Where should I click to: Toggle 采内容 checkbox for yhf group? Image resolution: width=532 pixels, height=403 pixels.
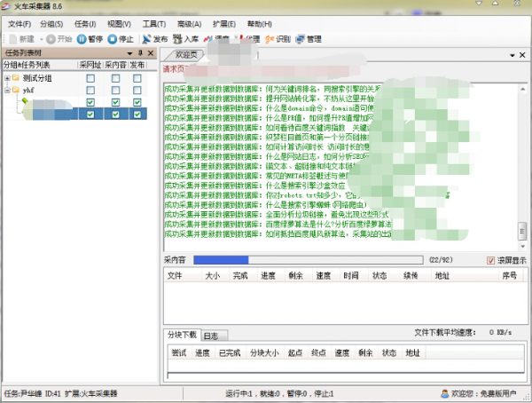point(115,90)
